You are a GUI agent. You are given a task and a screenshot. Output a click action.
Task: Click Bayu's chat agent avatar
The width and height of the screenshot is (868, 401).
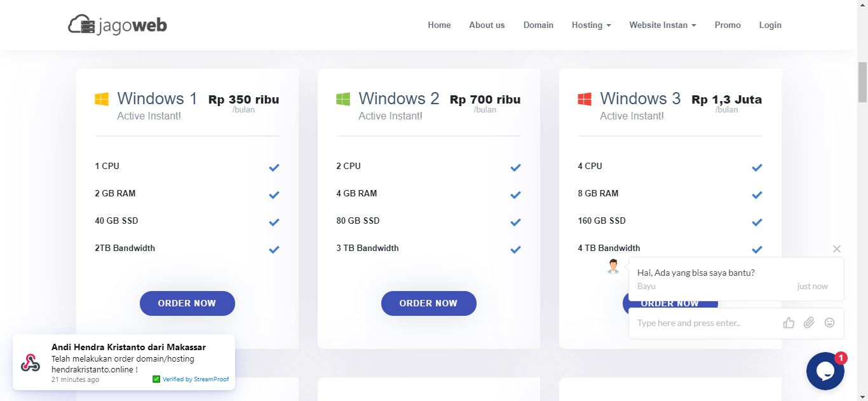pyautogui.click(x=613, y=266)
